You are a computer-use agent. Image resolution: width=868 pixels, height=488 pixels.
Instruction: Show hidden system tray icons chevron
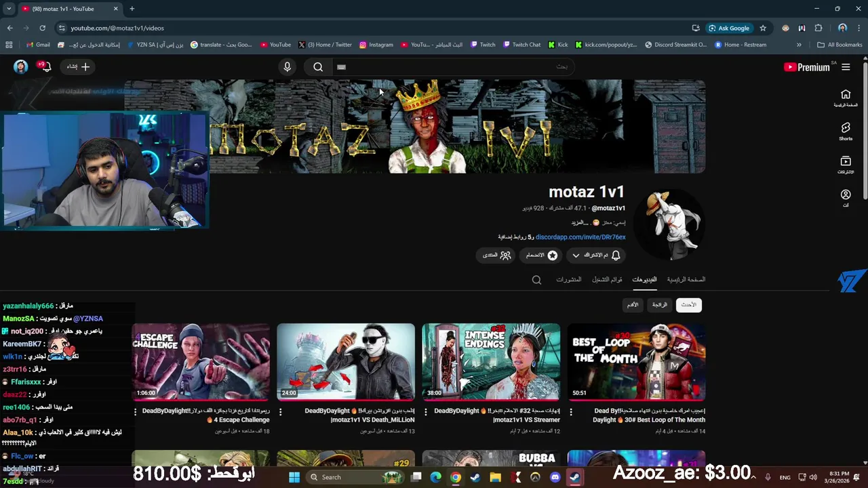752,477
